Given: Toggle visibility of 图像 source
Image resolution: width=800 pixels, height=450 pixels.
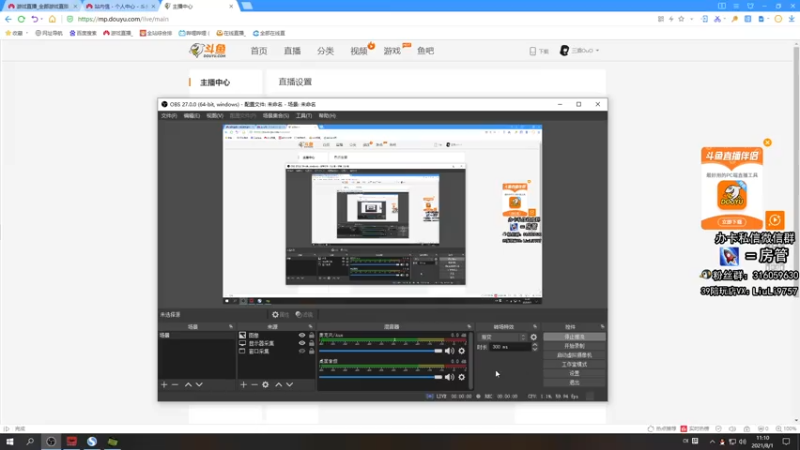Looking at the screenshot, I should [x=302, y=335].
